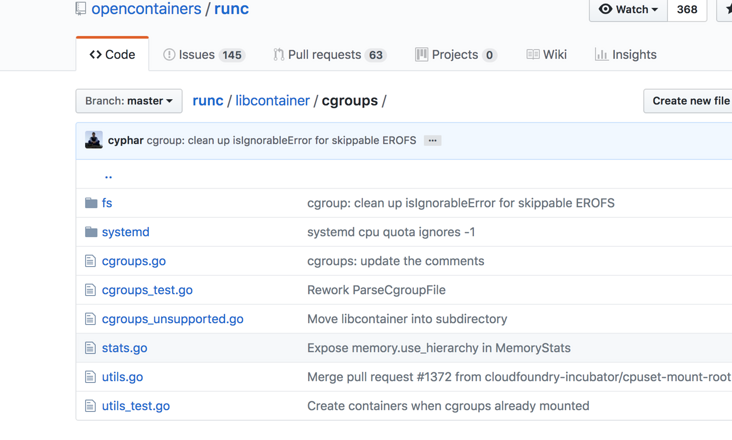Open commit 'Create containers when cgroups already mounted'
This screenshot has height=440, width=732.
tap(448, 405)
